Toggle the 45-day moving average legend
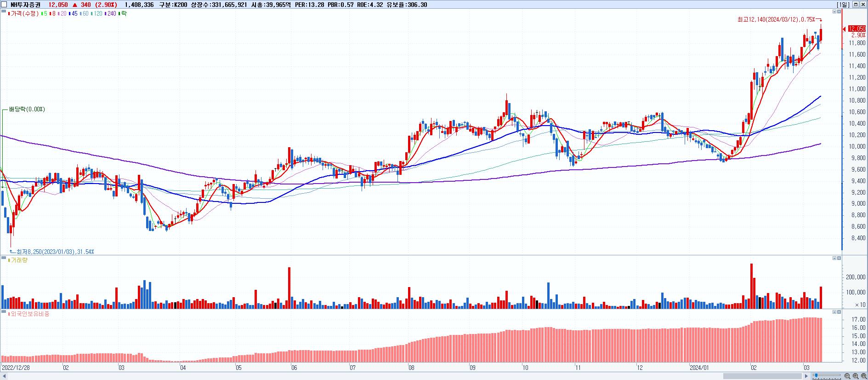This screenshot has height=380, width=868. point(73,14)
